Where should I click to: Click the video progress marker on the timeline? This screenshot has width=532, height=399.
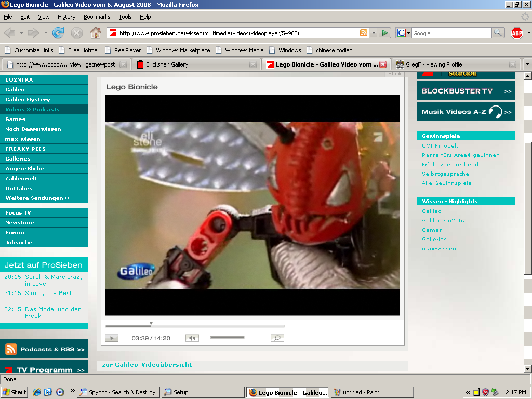tap(151, 324)
